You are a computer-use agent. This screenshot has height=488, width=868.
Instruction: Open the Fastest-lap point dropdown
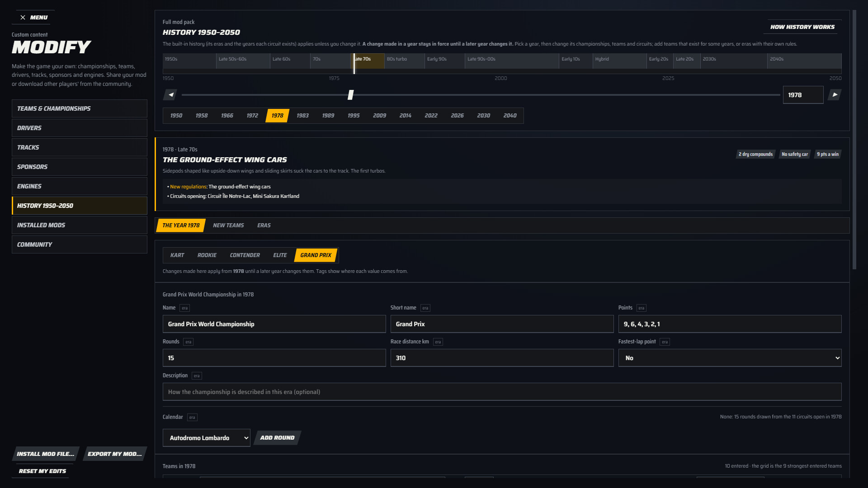730,358
